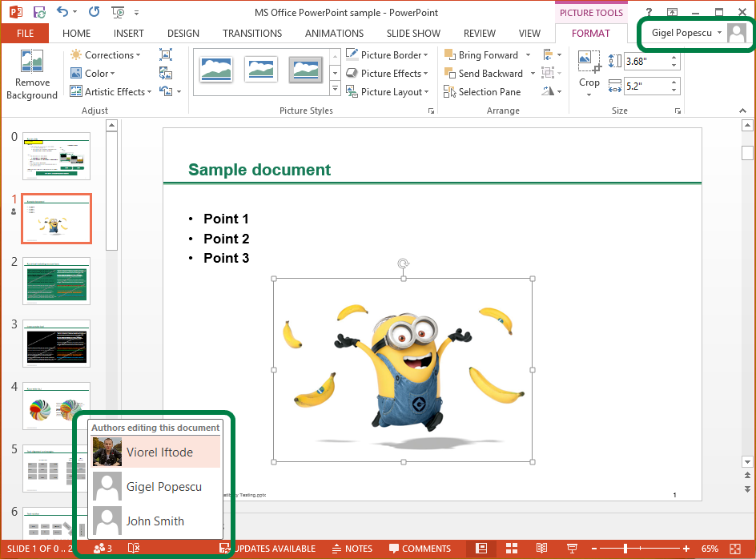Click the shape width field 5.2"
The height and width of the screenshot is (559, 756).
coord(646,86)
